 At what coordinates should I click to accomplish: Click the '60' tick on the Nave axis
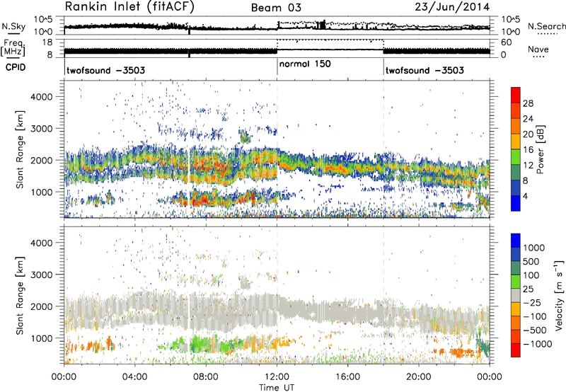point(506,42)
